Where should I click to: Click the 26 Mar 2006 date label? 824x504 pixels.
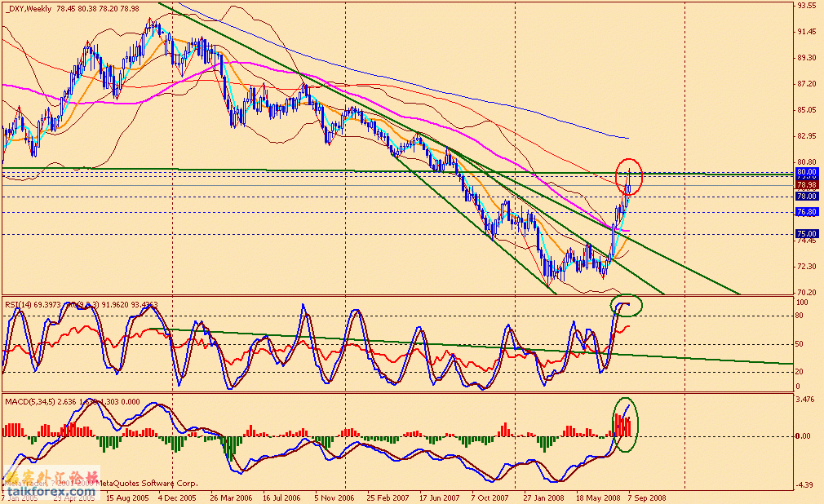[231, 497]
